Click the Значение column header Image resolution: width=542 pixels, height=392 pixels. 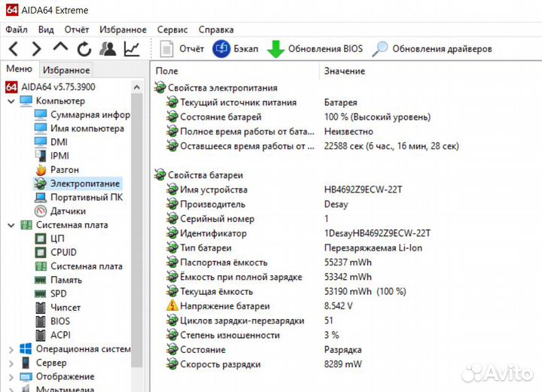coord(345,71)
